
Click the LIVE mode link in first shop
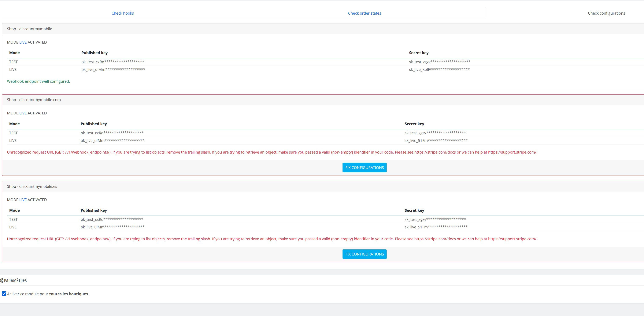pos(23,42)
